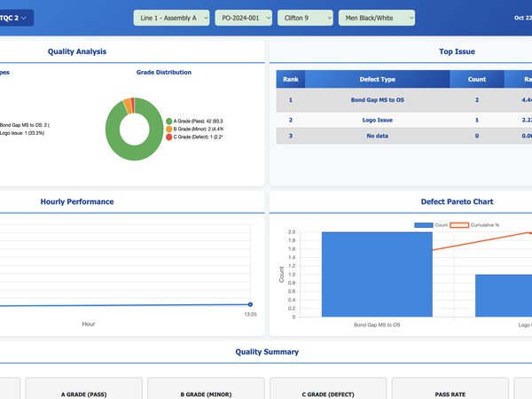Select the Logo Issue table row
This screenshot has width=532, height=399.
coord(404,120)
